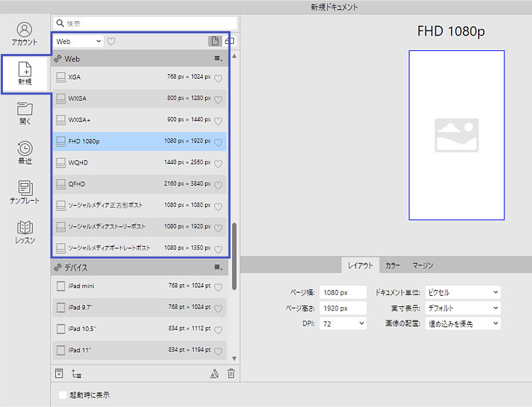Go to the テンプレート (Templates) section
532x407 pixels.
coord(25,192)
